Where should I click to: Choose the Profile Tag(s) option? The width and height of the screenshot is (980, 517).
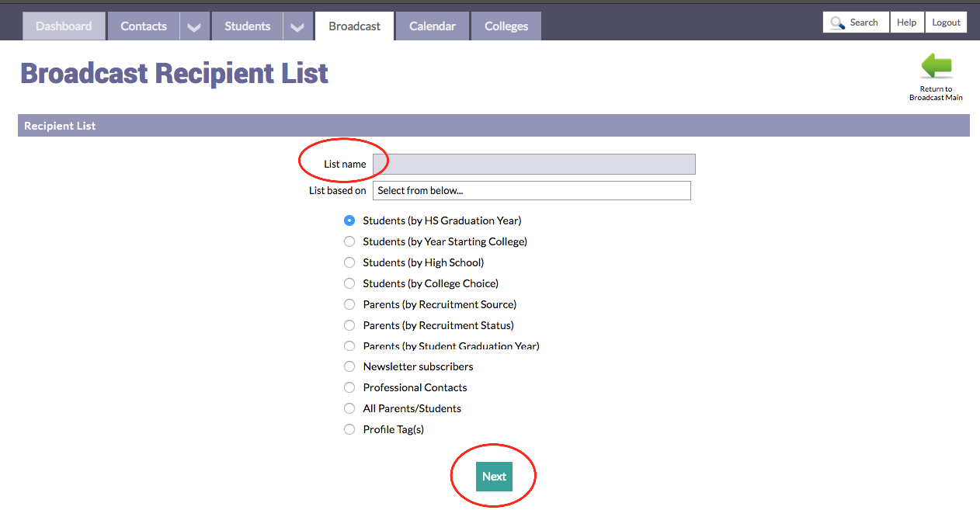[x=349, y=429]
